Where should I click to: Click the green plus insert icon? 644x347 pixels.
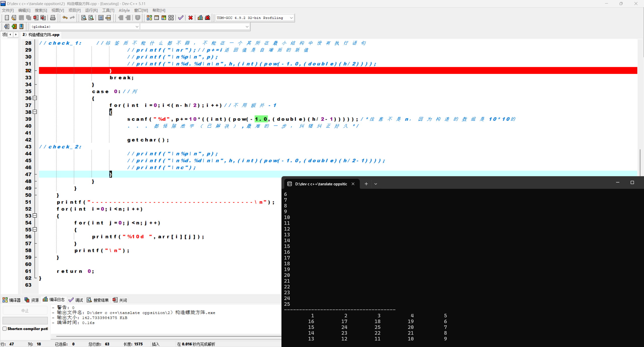click(14, 26)
